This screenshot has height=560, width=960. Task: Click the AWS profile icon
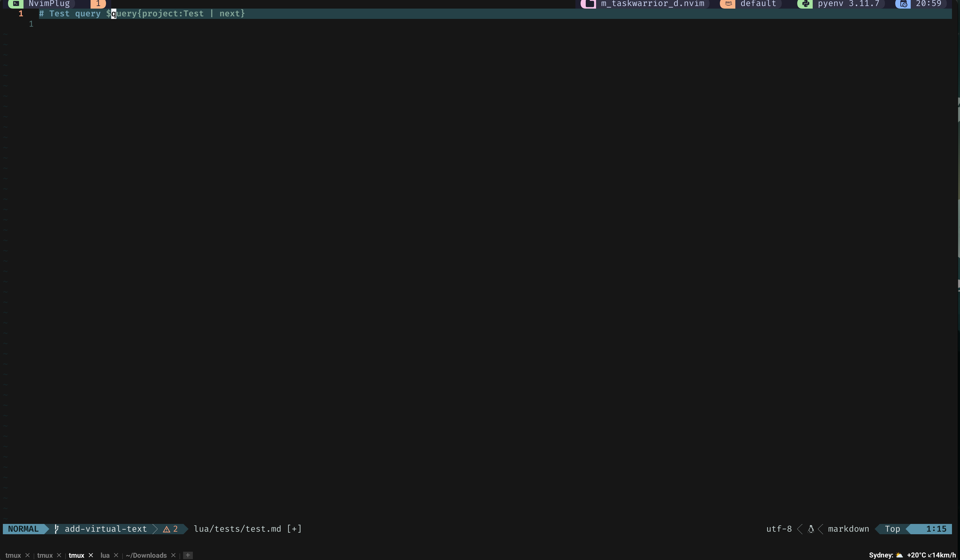pos(728,3)
